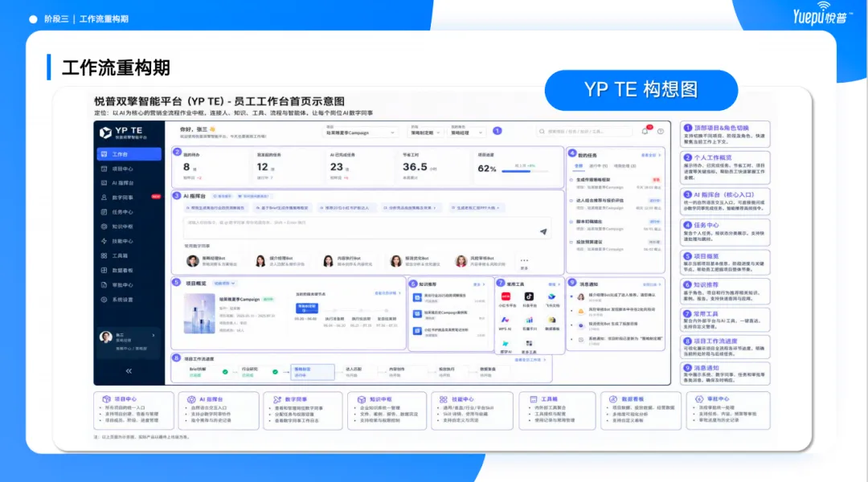Image resolution: width=868 pixels, height=482 pixels.
Task: Click the paper-plane send icon
Action: click(x=543, y=231)
